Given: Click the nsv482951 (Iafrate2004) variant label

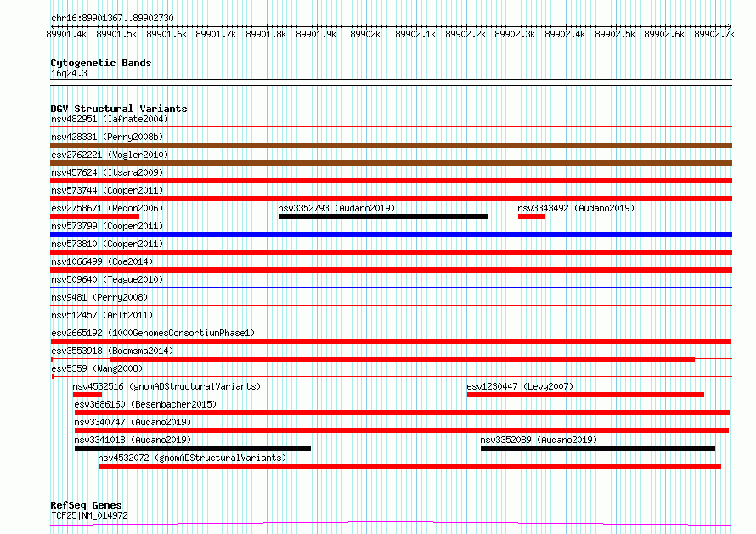Looking at the screenshot, I should tap(110, 119).
